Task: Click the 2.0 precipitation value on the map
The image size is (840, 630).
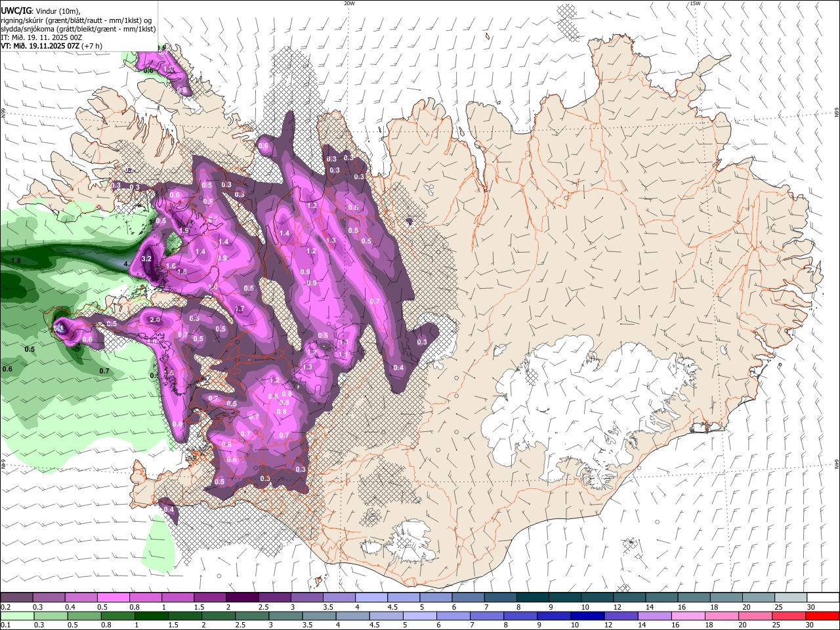Action: [x=155, y=320]
